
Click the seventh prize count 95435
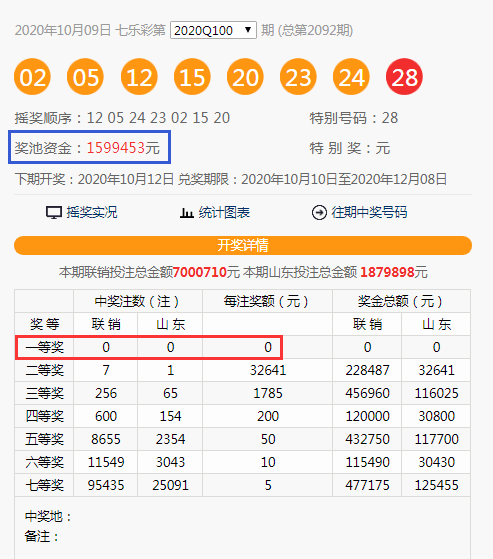tap(106, 485)
